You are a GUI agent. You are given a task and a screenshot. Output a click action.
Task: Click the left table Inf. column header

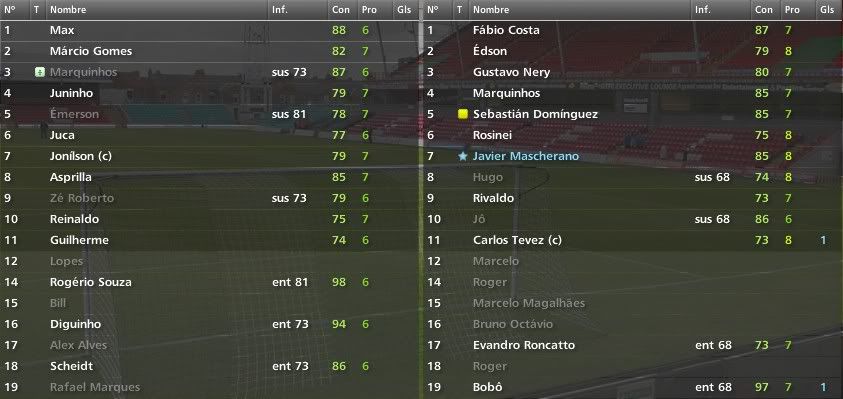[280, 10]
